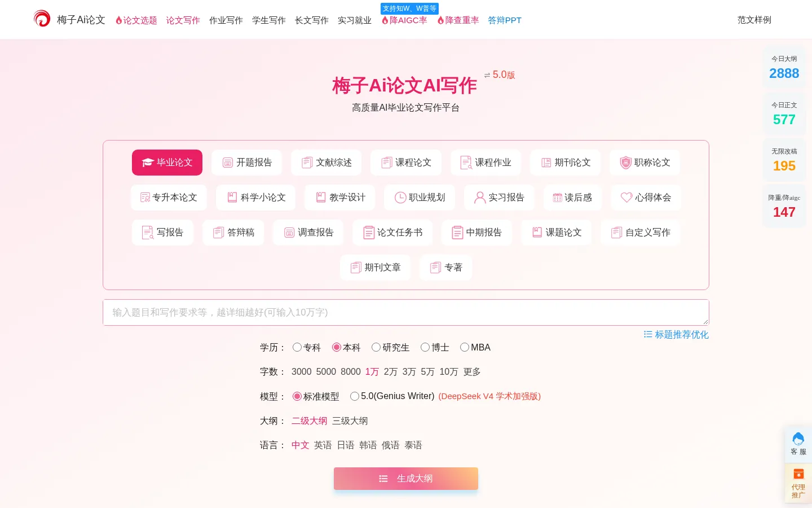Click the 梅子Ai论文 logo icon
The height and width of the screenshot is (508, 812).
point(42,19)
